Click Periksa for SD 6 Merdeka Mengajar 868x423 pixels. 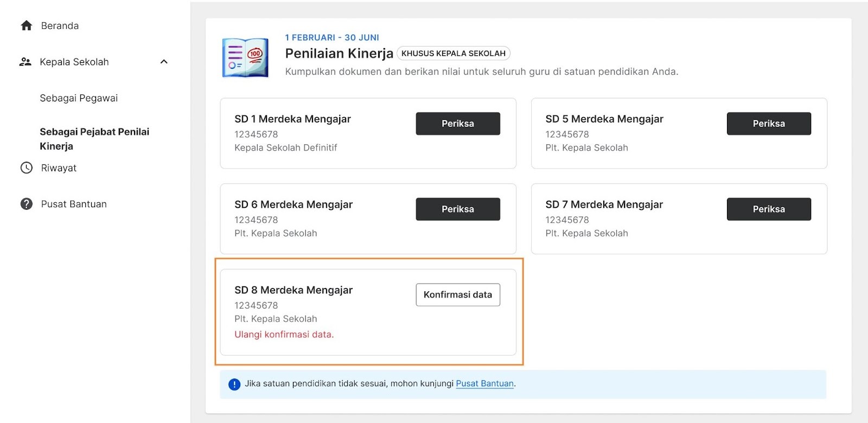click(458, 209)
